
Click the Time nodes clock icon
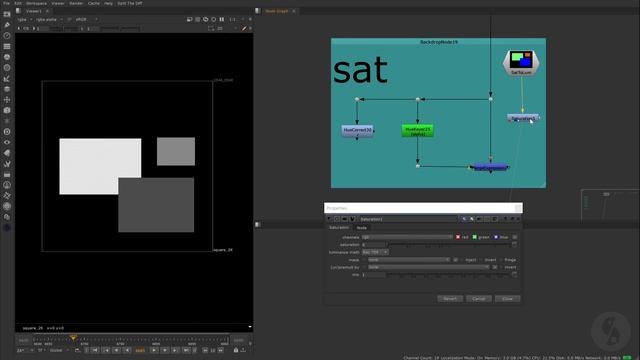pyautogui.click(x=7, y=36)
